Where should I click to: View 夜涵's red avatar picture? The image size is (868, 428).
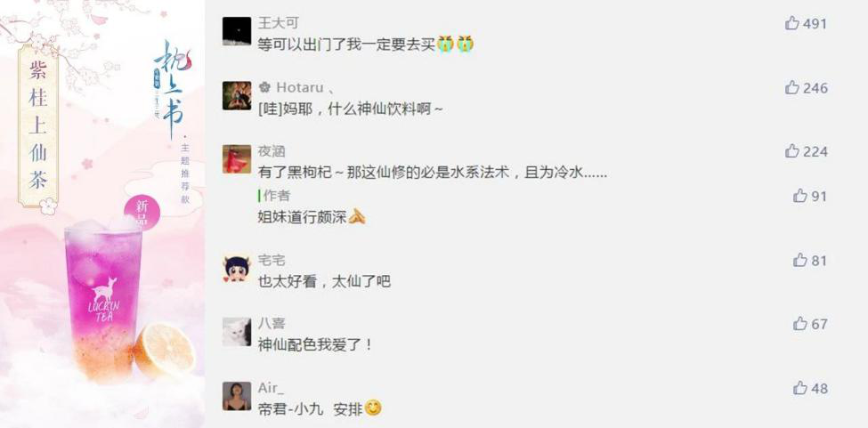(237, 159)
